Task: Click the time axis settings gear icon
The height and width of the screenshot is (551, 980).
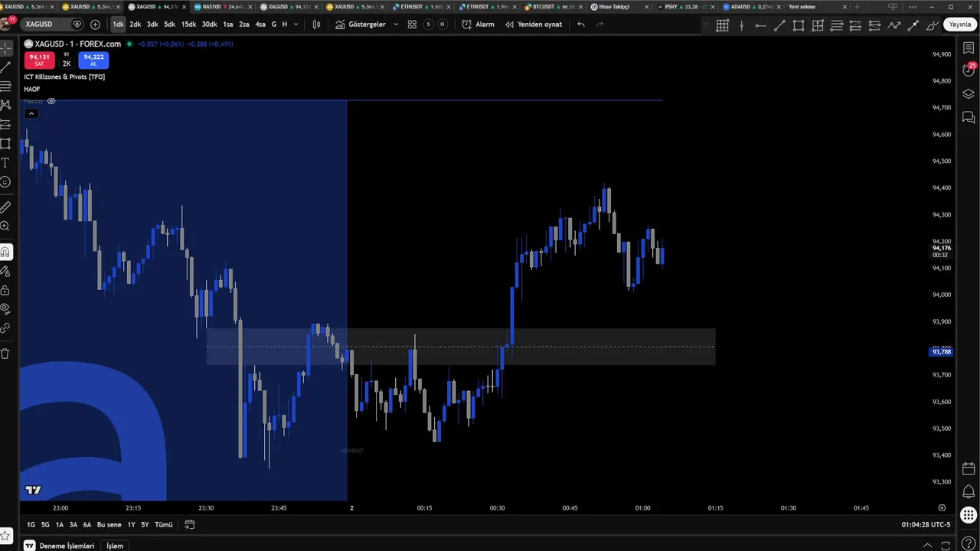Action: coord(942,507)
